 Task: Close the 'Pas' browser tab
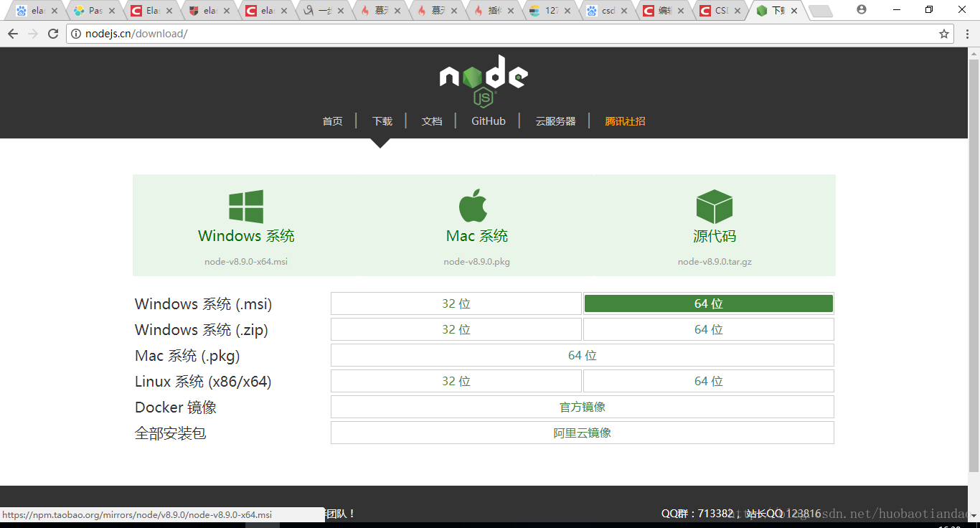[x=112, y=11]
